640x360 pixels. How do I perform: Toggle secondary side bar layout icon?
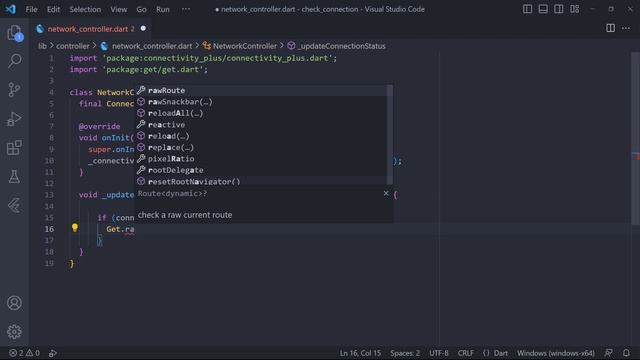558,9
